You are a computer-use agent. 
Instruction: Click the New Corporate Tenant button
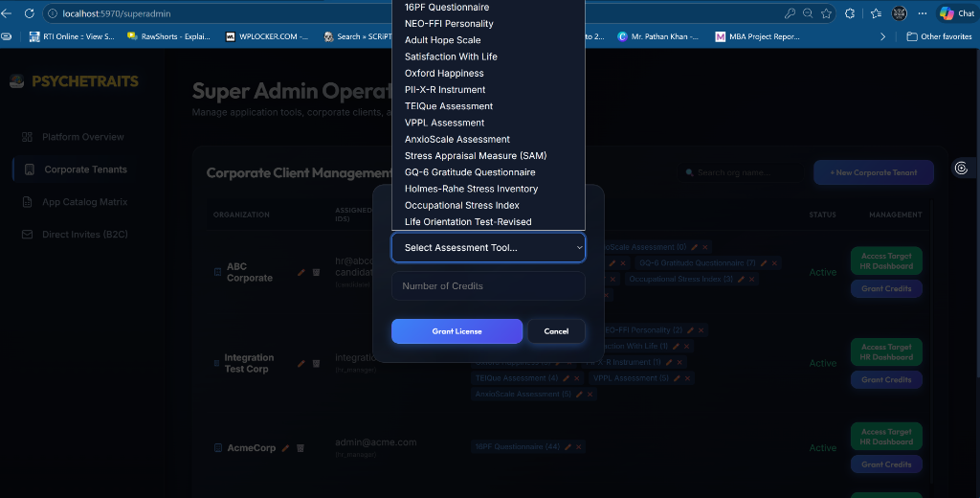874,172
